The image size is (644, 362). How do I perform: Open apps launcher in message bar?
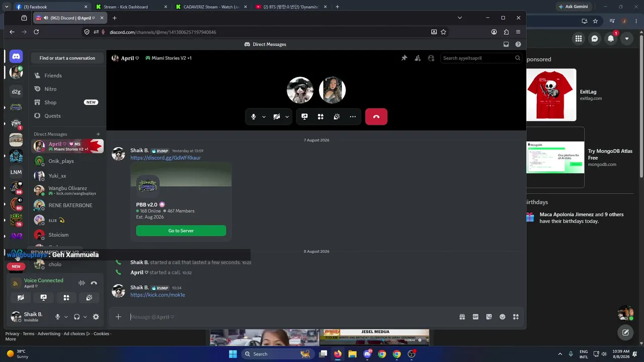(516, 317)
